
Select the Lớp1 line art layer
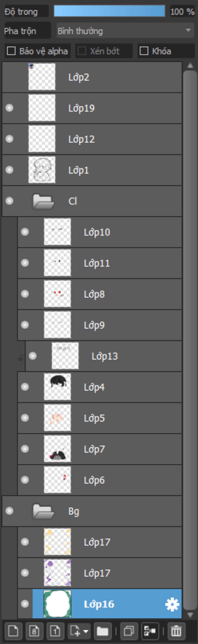click(92, 170)
